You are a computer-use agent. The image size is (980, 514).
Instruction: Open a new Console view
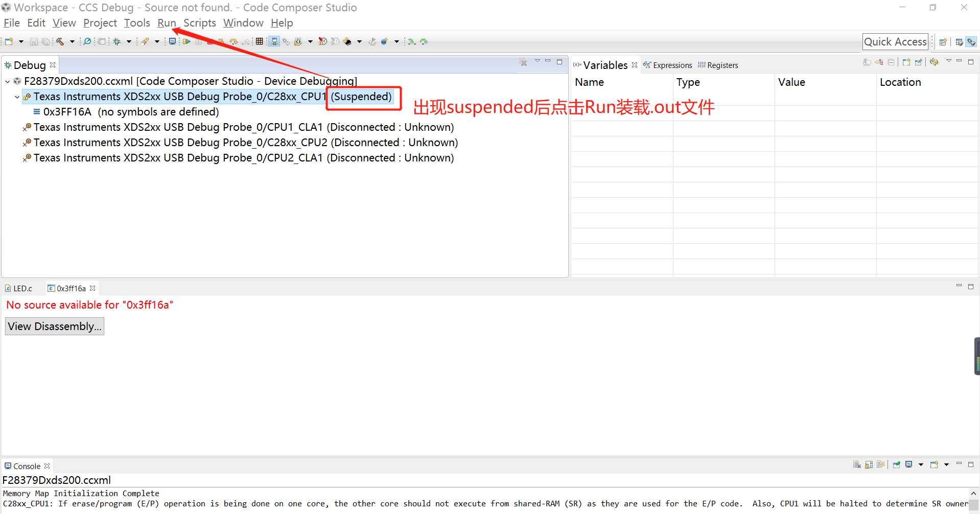(934, 465)
